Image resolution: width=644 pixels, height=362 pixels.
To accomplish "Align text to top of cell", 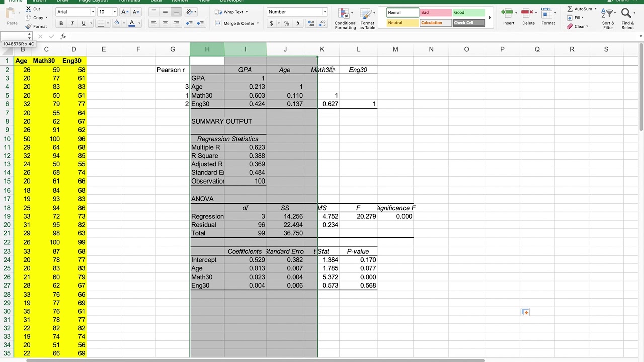I will 154,12.
